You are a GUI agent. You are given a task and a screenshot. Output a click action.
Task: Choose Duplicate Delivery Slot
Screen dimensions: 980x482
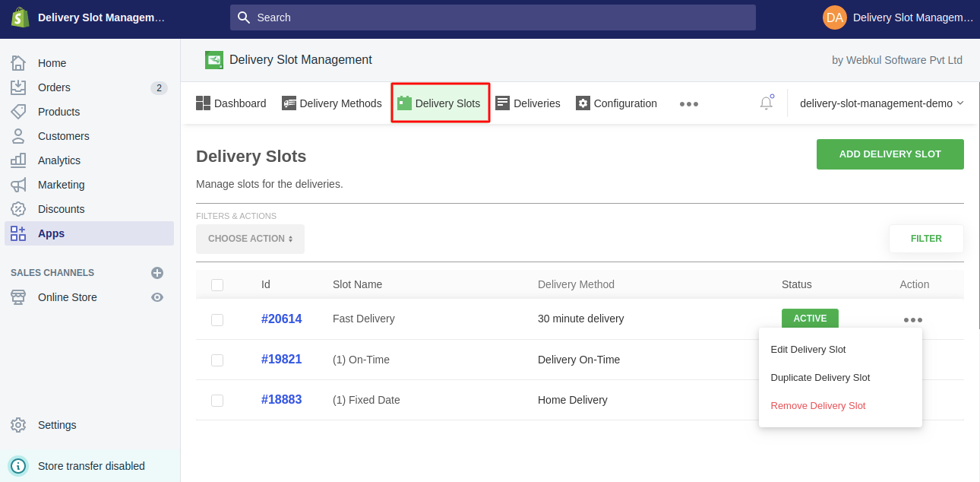pos(820,378)
